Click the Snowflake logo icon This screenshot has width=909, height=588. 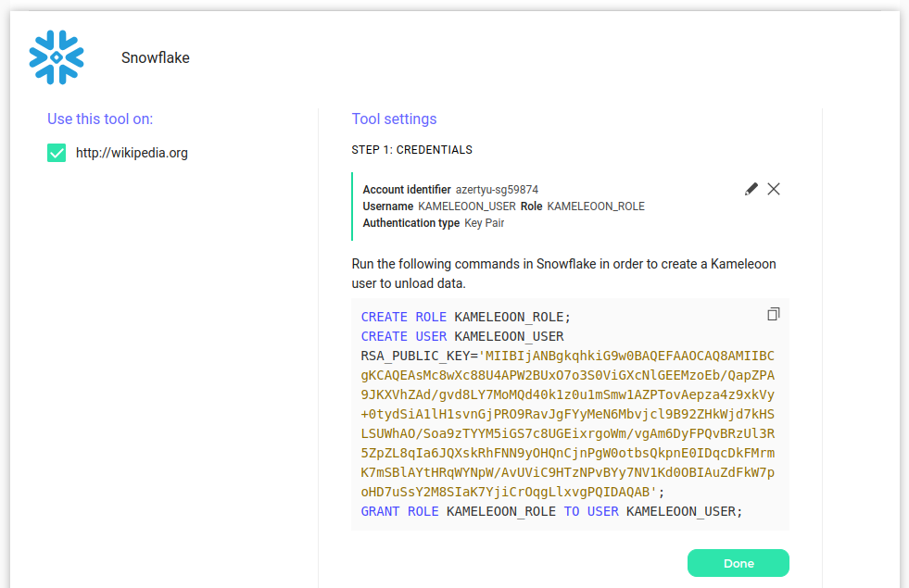coord(57,57)
